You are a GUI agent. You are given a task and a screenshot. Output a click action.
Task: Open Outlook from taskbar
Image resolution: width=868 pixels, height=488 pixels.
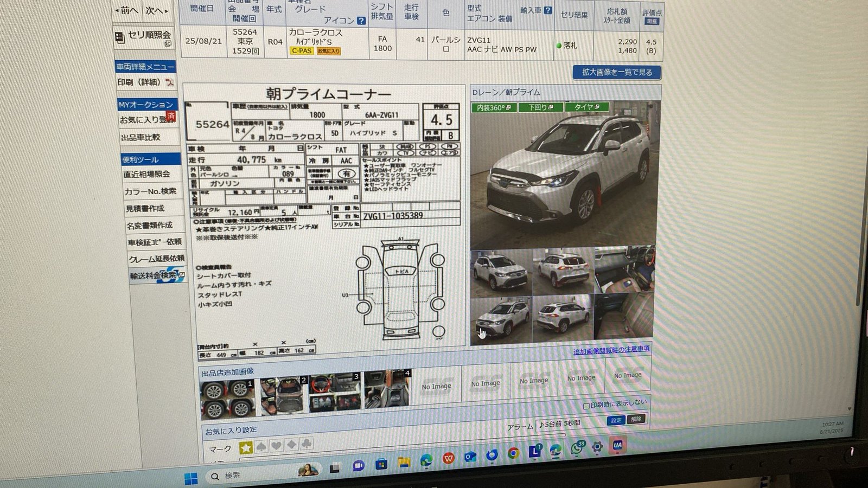pyautogui.click(x=470, y=457)
